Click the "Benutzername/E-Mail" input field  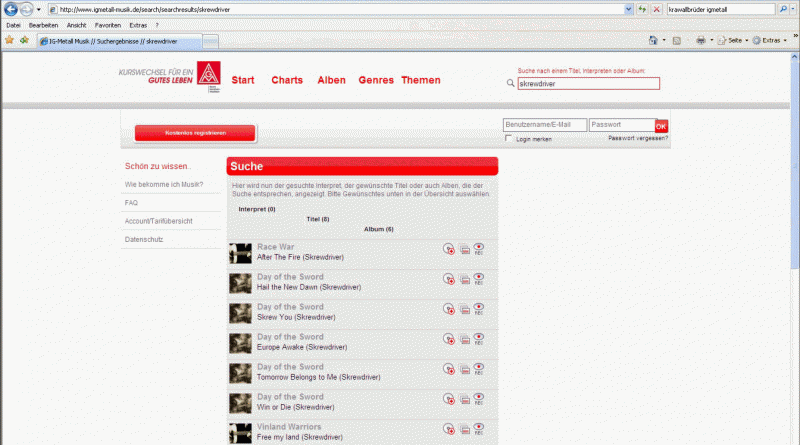click(x=544, y=125)
